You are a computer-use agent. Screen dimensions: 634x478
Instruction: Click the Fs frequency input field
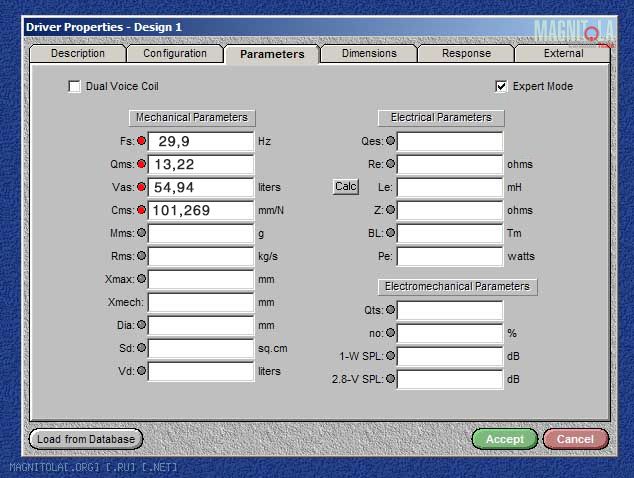[x=200, y=142]
